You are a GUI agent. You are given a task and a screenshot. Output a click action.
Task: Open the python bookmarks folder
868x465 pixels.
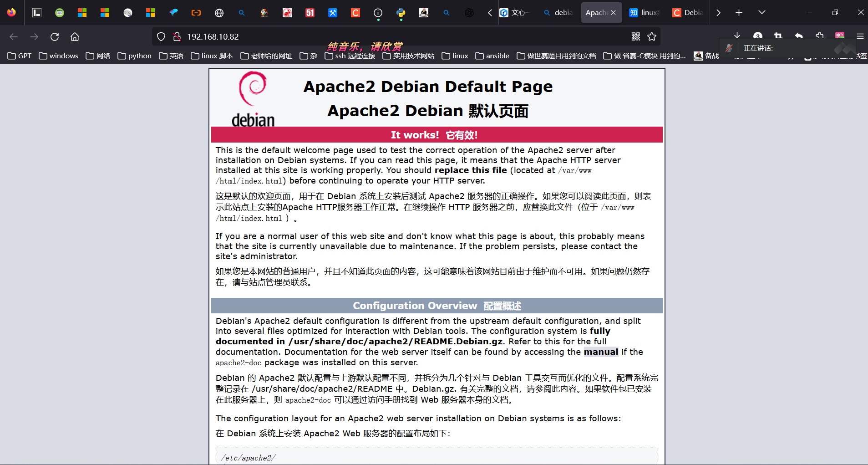pyautogui.click(x=134, y=56)
